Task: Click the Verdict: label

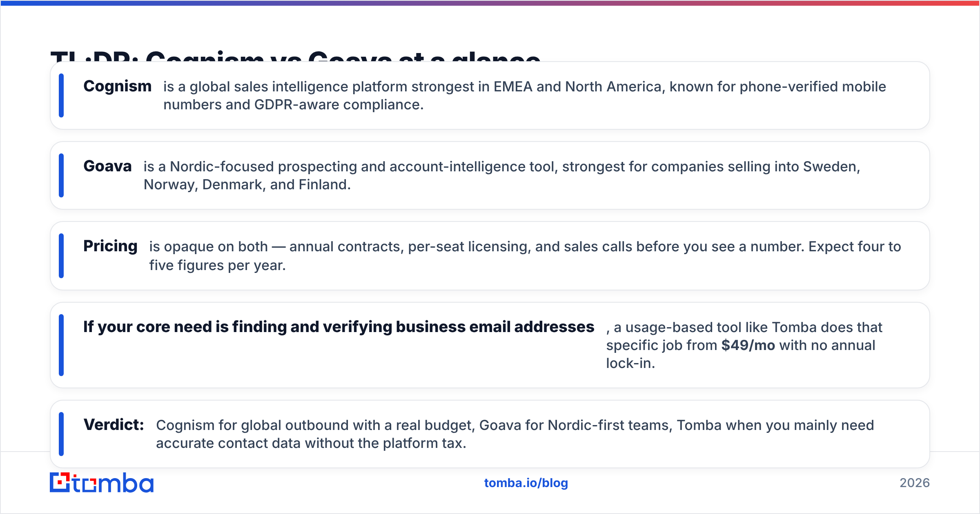Action: (x=114, y=425)
